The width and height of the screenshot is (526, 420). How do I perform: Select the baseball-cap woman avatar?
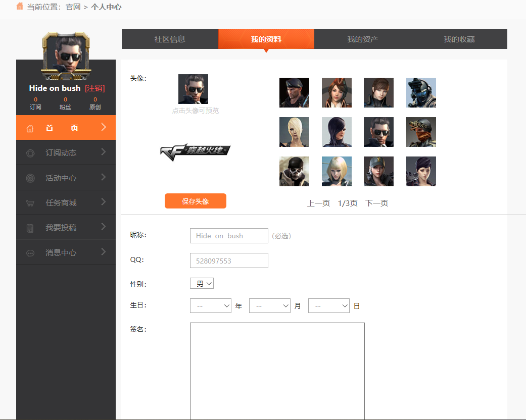[379, 171]
